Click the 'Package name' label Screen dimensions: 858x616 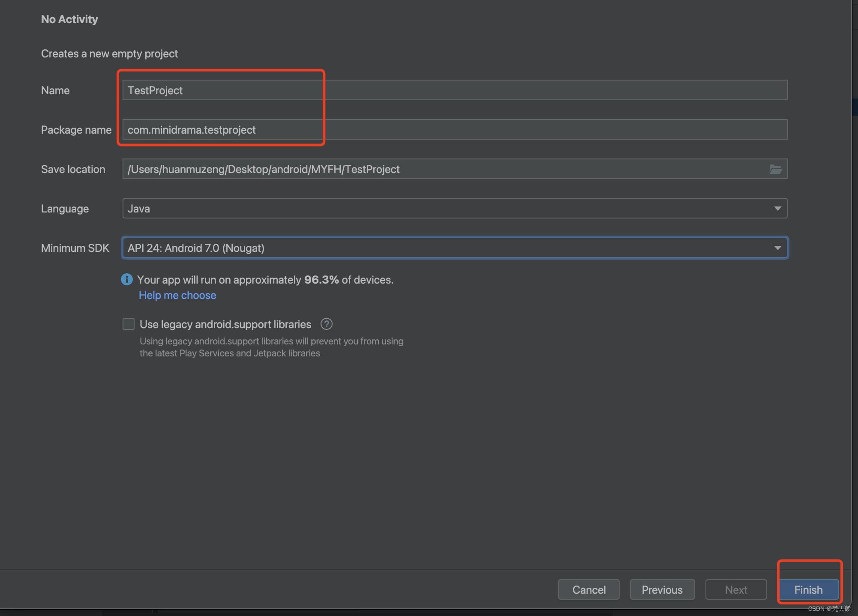[76, 130]
